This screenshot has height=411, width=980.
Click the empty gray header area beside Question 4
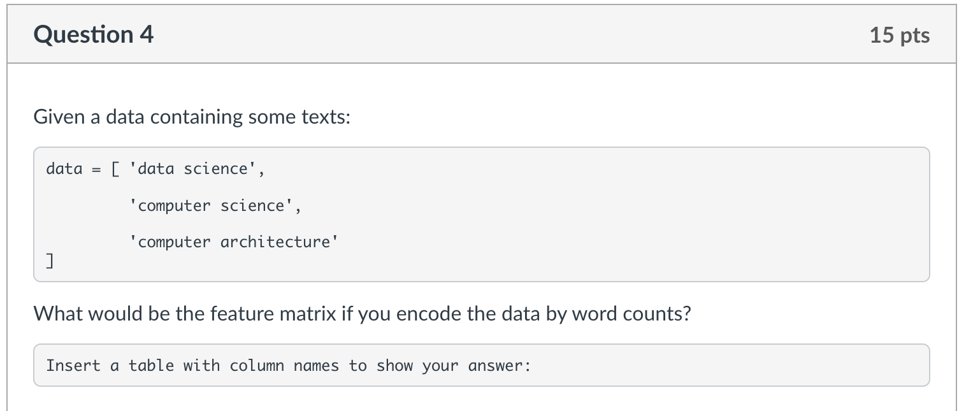click(510, 34)
